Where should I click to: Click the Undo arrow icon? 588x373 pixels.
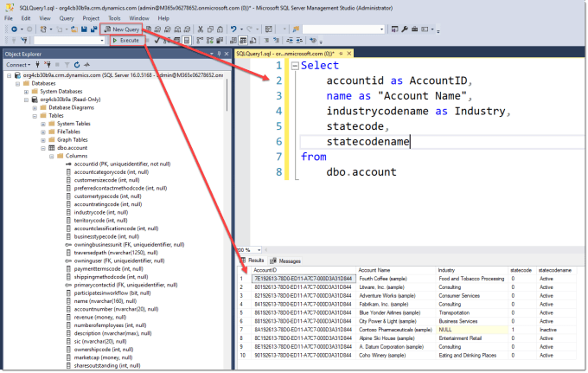(233, 29)
